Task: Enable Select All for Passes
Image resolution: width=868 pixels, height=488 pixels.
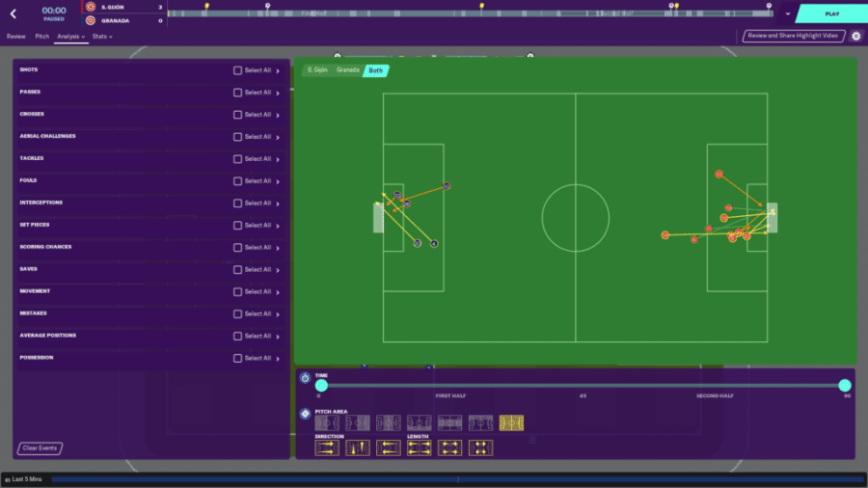Action: tap(238, 93)
